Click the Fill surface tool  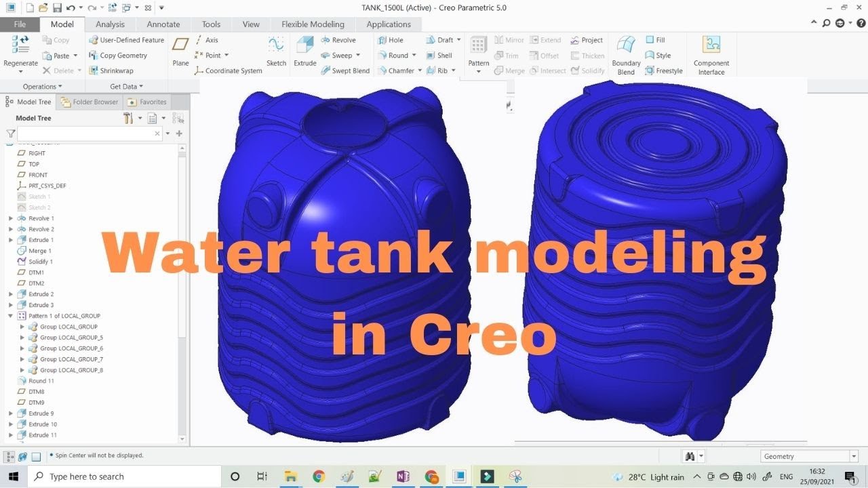pos(655,40)
